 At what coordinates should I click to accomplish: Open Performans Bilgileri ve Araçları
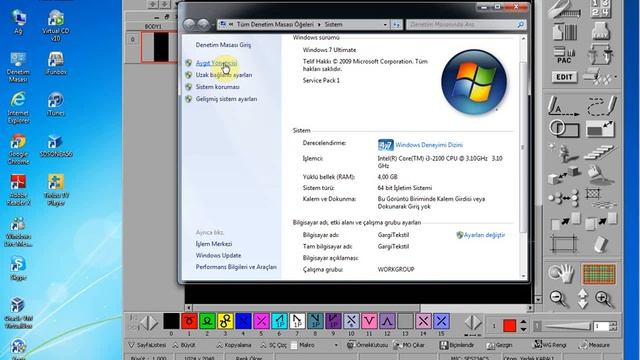tap(236, 267)
